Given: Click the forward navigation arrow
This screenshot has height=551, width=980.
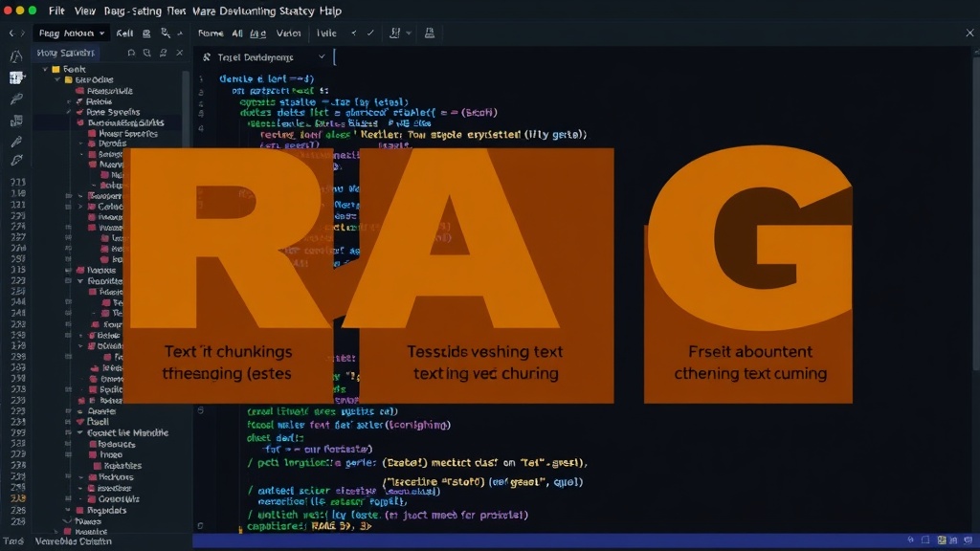Looking at the screenshot, I should 23,33.
